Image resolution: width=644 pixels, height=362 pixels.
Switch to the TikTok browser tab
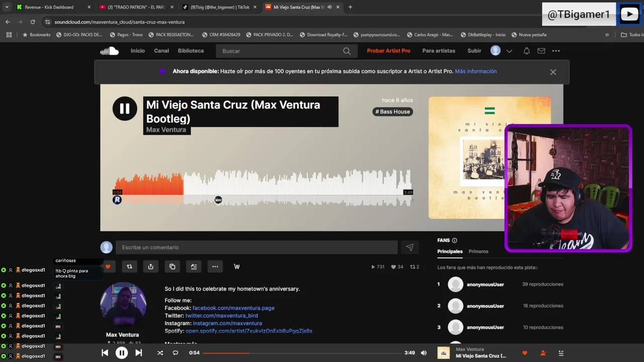pyautogui.click(x=219, y=7)
